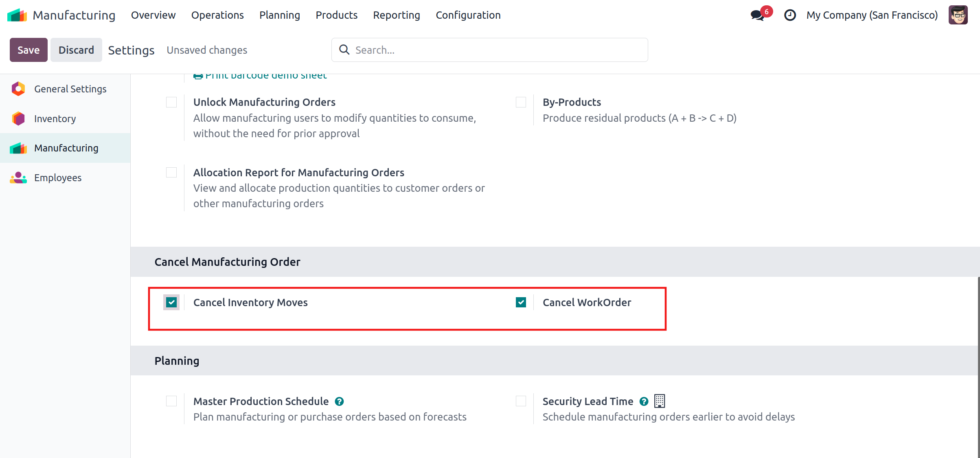Viewport: 980px width, 458px height.
Task: Enable Unlock Manufacturing Orders checkbox
Action: (171, 102)
